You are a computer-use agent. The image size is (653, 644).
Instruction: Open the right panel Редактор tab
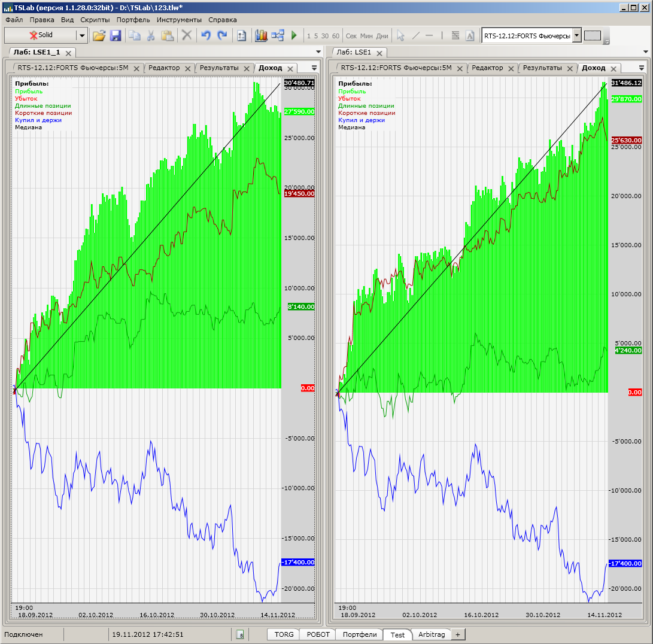487,68
